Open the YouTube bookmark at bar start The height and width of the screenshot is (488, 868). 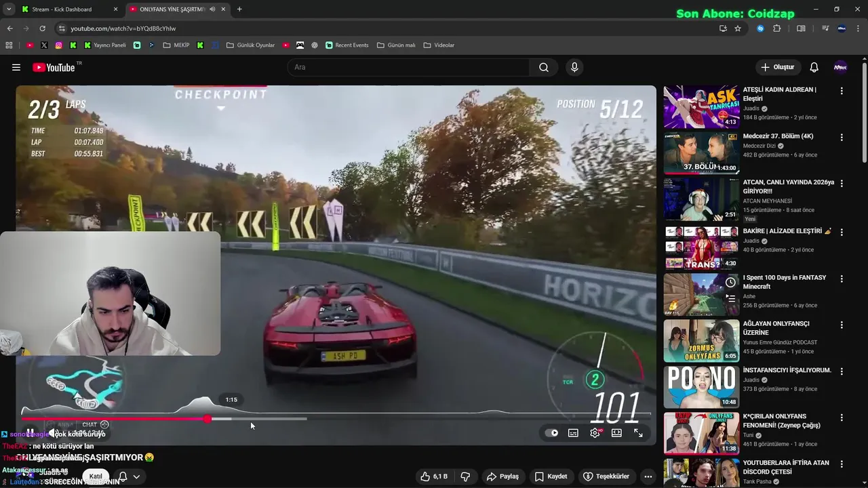tap(30, 45)
